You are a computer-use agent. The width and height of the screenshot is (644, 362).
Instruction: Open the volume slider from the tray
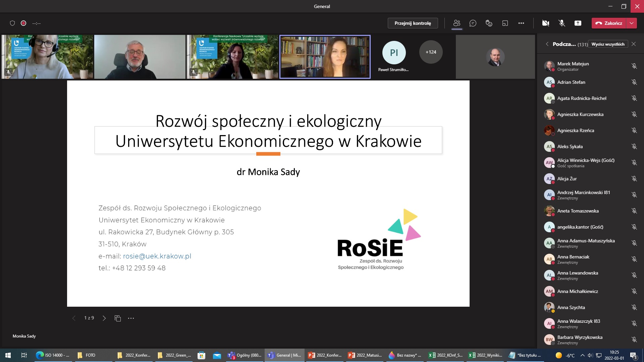click(590, 355)
